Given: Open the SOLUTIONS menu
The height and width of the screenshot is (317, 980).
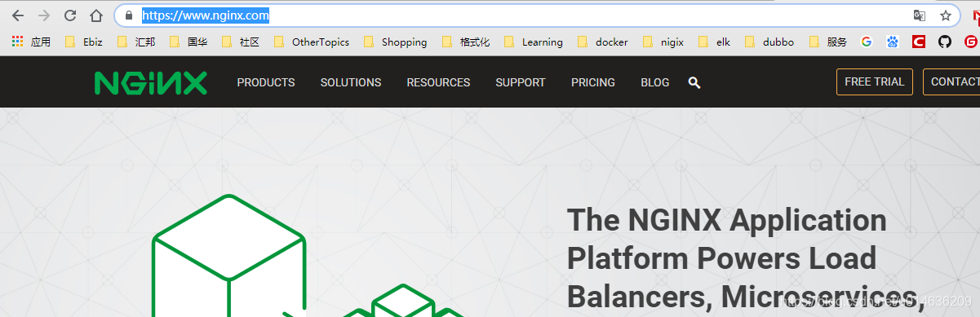Looking at the screenshot, I should click(351, 82).
